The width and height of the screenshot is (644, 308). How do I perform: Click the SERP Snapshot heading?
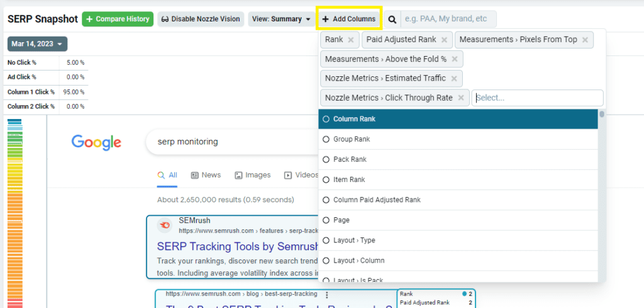pos(43,19)
